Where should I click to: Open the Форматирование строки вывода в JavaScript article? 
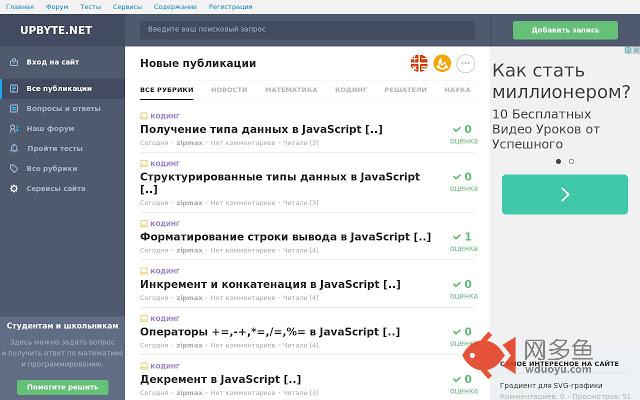285,236
